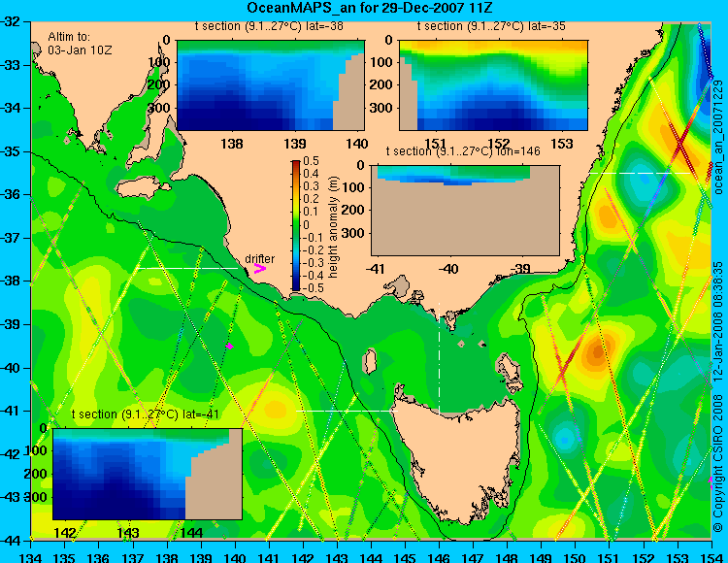This screenshot has height=563, width=728.
Task: Click the white dashed vertical line at longitude 146
Action: coord(439,358)
